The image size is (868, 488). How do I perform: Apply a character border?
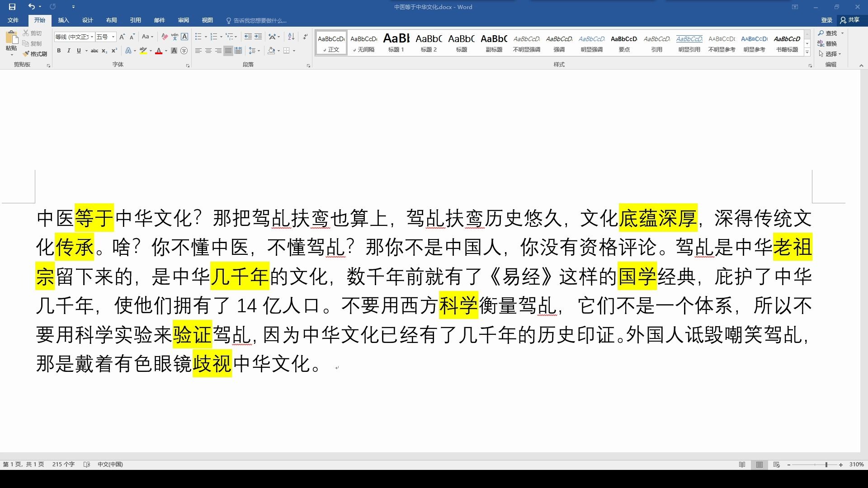(x=184, y=37)
